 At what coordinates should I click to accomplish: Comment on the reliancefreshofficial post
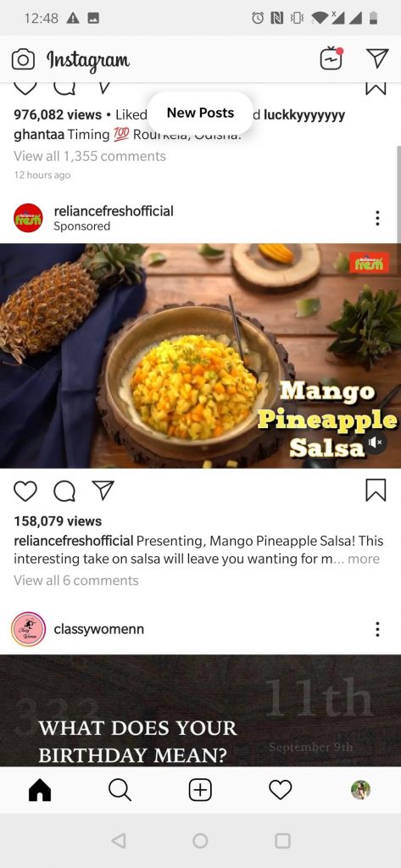(x=64, y=491)
